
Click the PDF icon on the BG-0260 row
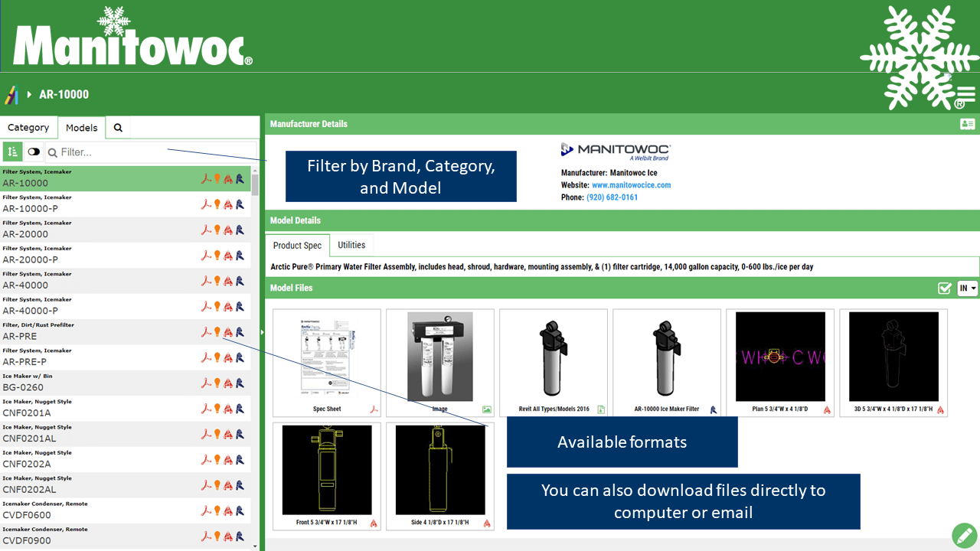(x=206, y=383)
